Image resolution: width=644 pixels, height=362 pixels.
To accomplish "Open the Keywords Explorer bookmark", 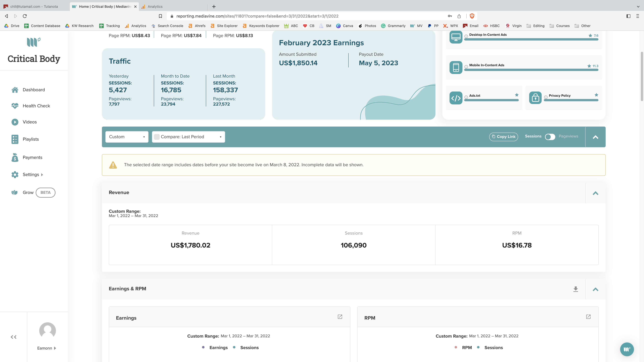I will [261, 26].
